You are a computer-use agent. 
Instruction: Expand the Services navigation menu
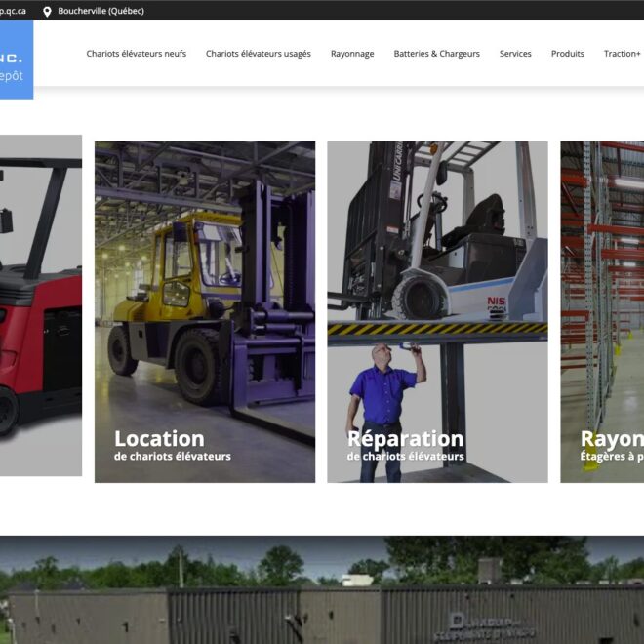515,54
